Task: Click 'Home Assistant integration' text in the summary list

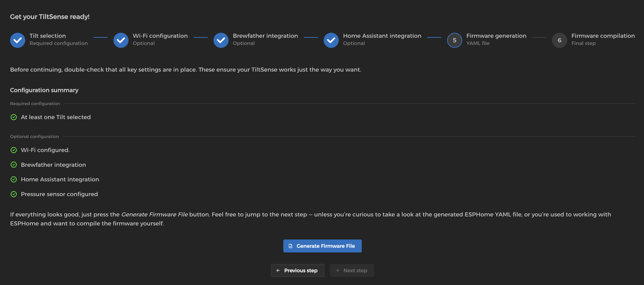Action: pos(60,179)
